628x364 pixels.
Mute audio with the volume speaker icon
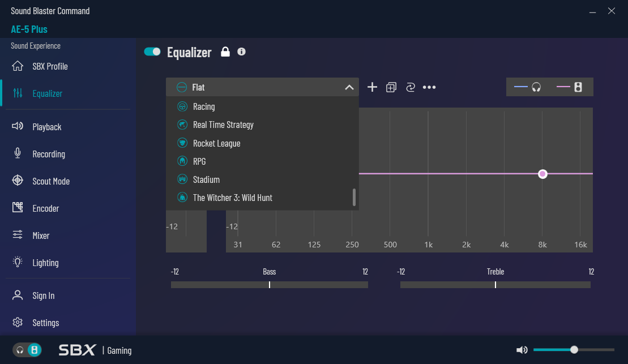522,350
